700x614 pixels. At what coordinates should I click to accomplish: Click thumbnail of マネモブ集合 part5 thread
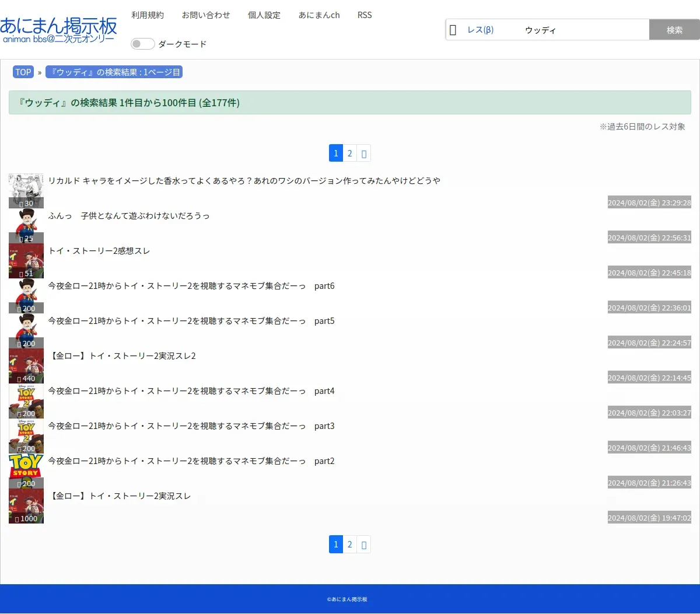pos(26,331)
